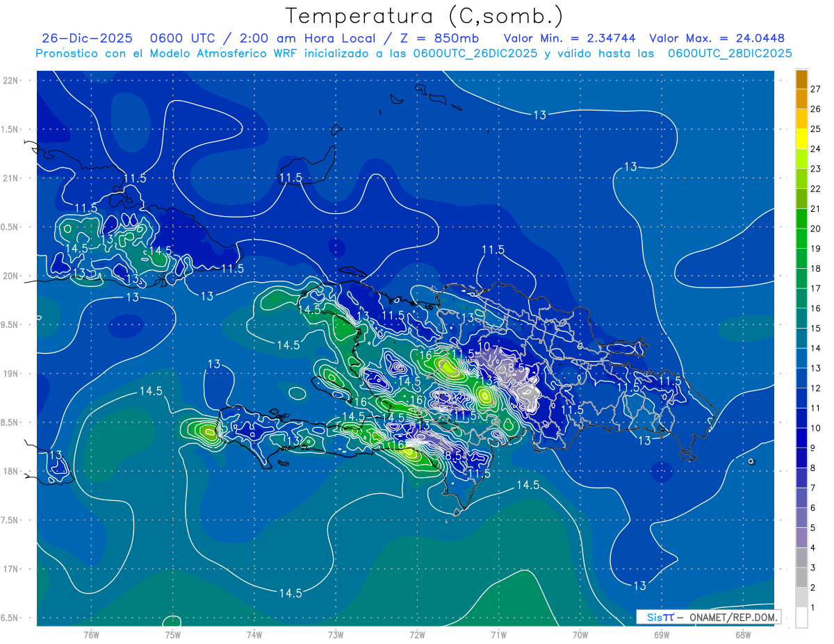Screen dimensions: 834x644
Task: Click the "75W" longitude axis label
Action: [x=173, y=634]
